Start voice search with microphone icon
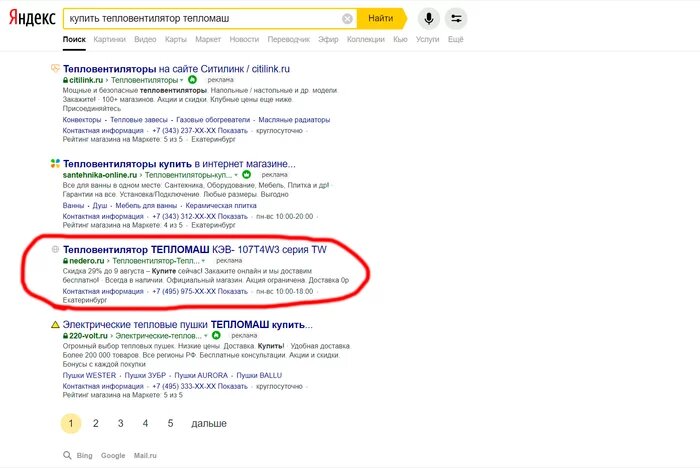This screenshot has width=700, height=468. pos(429,19)
